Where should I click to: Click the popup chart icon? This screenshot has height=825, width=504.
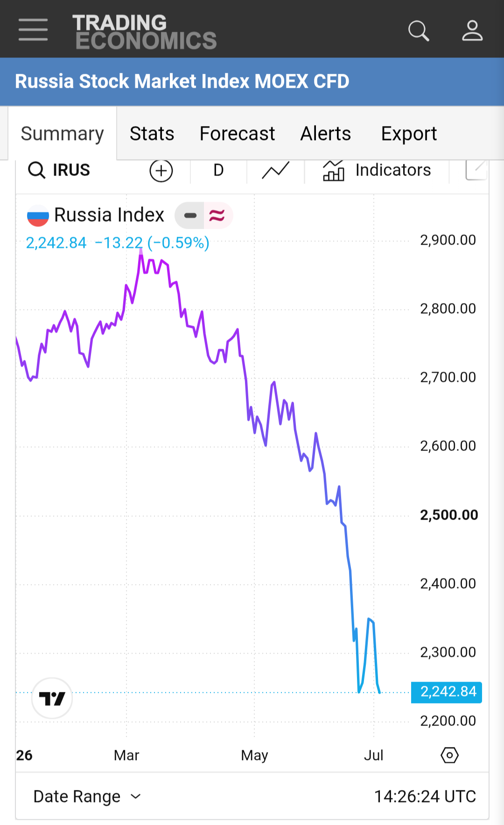point(476,170)
